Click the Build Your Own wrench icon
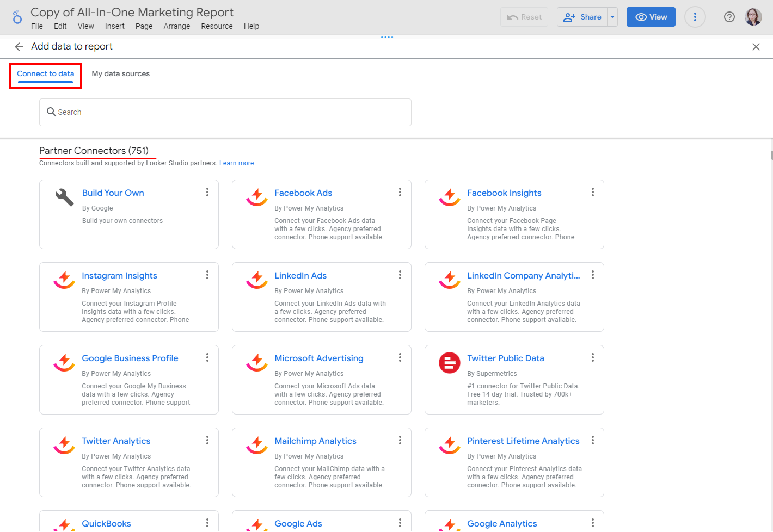The image size is (773, 532). click(x=64, y=197)
